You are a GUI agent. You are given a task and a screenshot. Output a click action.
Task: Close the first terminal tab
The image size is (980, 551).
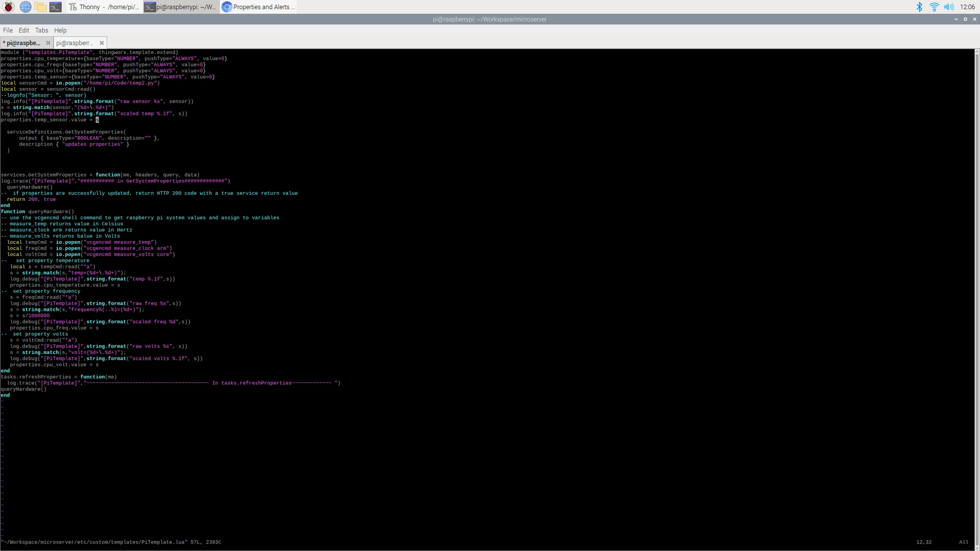click(x=48, y=43)
